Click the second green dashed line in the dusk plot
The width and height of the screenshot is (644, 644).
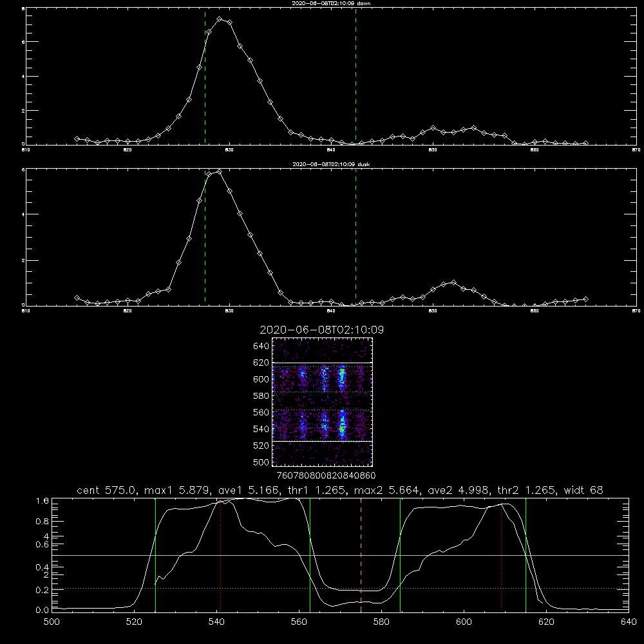click(x=355, y=238)
